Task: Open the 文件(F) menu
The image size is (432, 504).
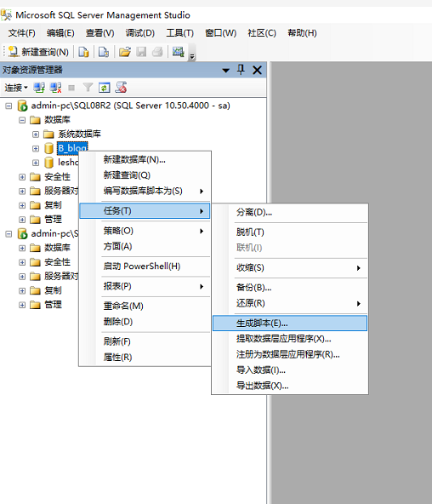Action: 22,33
